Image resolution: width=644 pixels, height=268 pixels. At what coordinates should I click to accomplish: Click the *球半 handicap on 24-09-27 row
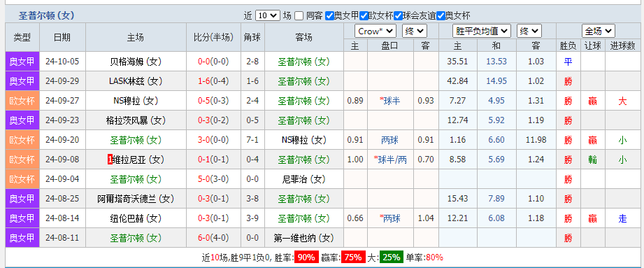point(389,101)
